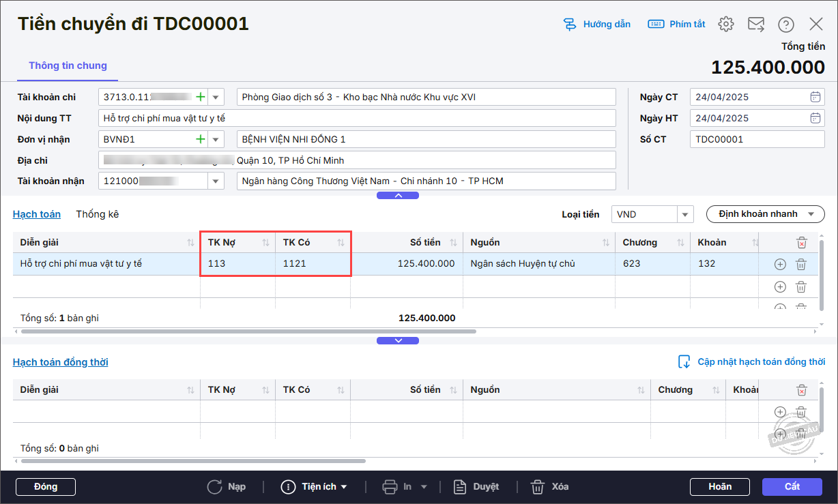
Task: Switch to the Thống kê tab
Action: (x=98, y=214)
